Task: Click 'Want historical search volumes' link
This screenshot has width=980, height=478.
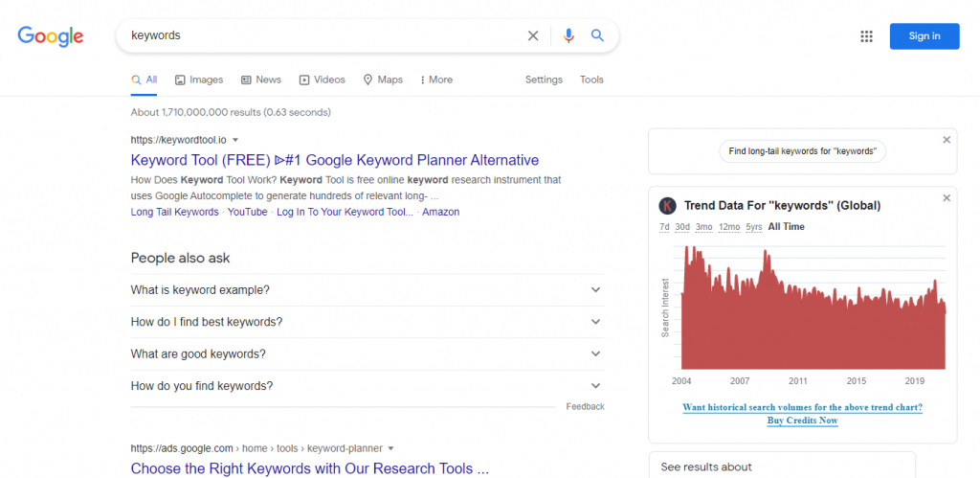Action: point(803,407)
